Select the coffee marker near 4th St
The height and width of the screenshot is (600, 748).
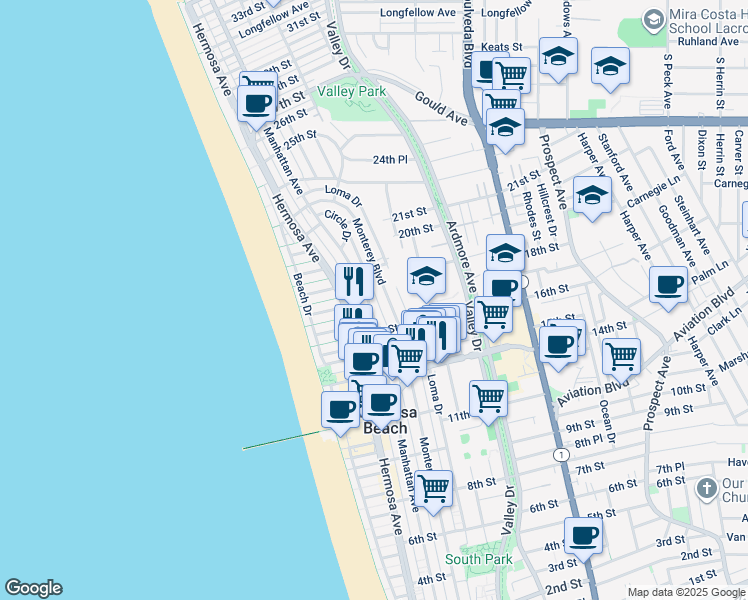point(583,535)
